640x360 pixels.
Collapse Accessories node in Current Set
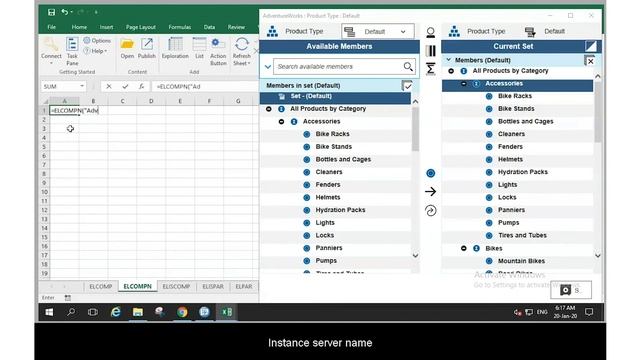464,84
